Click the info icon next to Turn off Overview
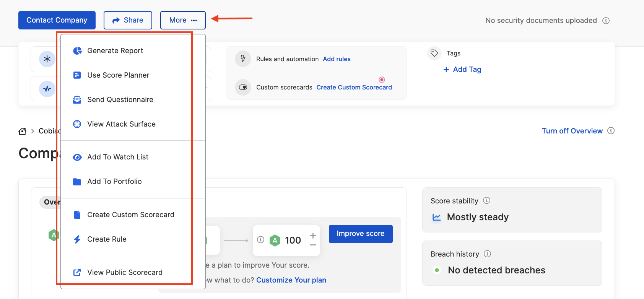Screen dimensions: 644x299 point(611,131)
